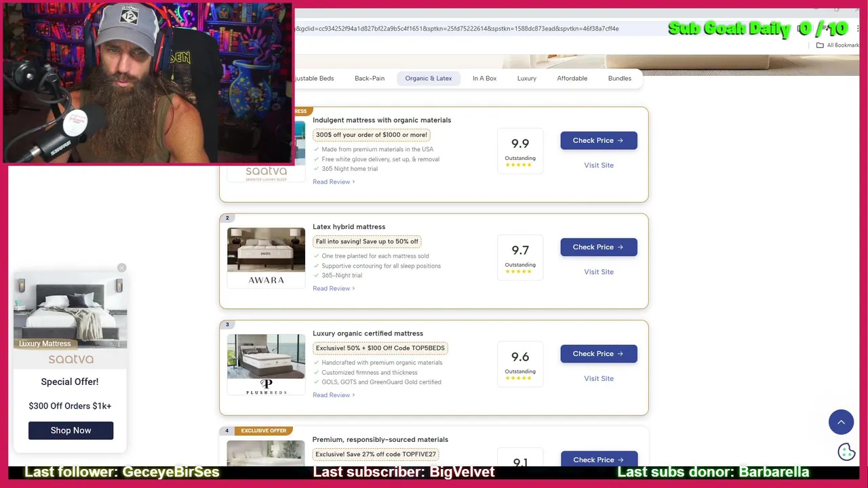Check Price for the PlushBeds mattress

pyautogui.click(x=599, y=353)
